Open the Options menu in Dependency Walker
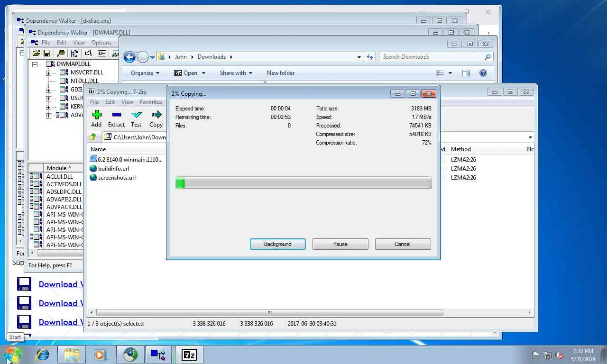607x364 pixels. point(101,43)
